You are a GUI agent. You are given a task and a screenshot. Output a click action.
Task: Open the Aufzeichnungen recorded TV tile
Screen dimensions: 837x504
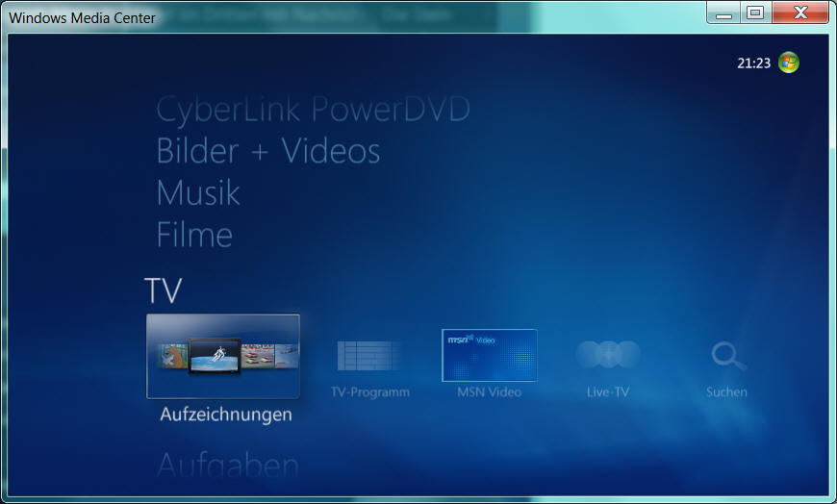coord(223,356)
